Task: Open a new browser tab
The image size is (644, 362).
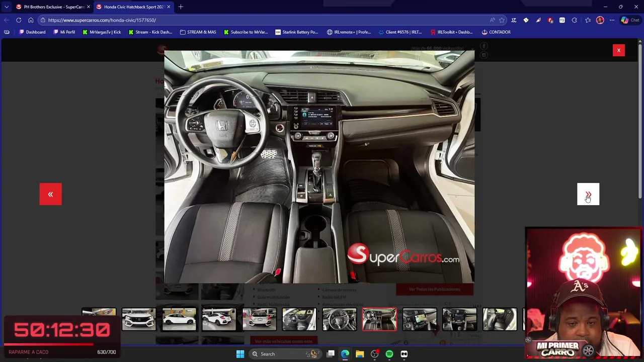Action: [181, 7]
